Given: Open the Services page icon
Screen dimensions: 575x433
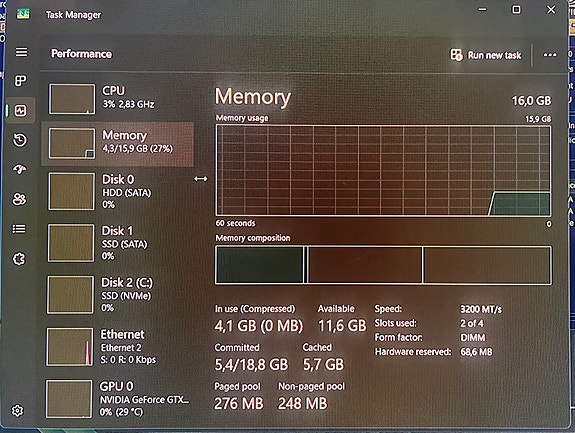Looking at the screenshot, I should pyautogui.click(x=19, y=259).
